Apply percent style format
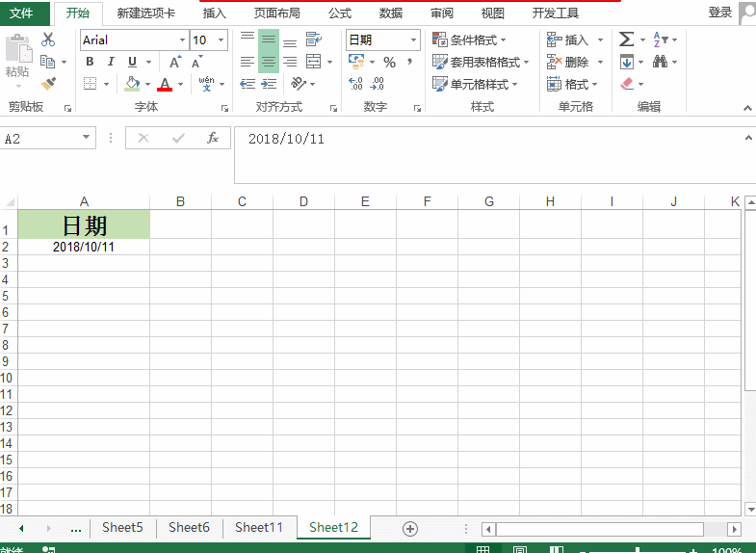Screen dimensions: 756x553 click(390, 62)
